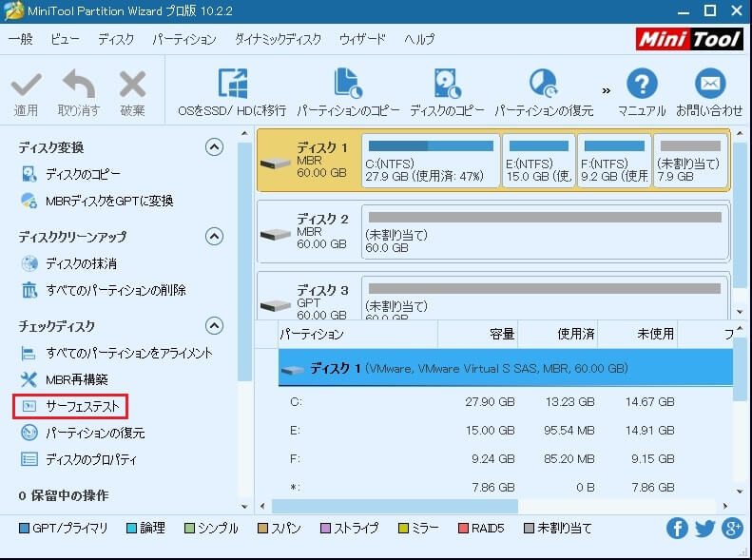
Task: Click the MiniTool logo
Action: pos(689,39)
